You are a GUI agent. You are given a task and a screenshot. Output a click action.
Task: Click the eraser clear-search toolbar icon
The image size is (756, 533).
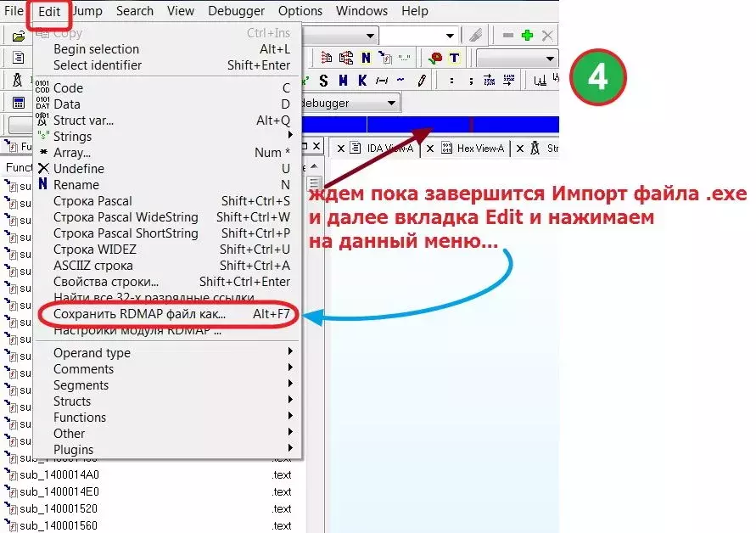tap(475, 35)
